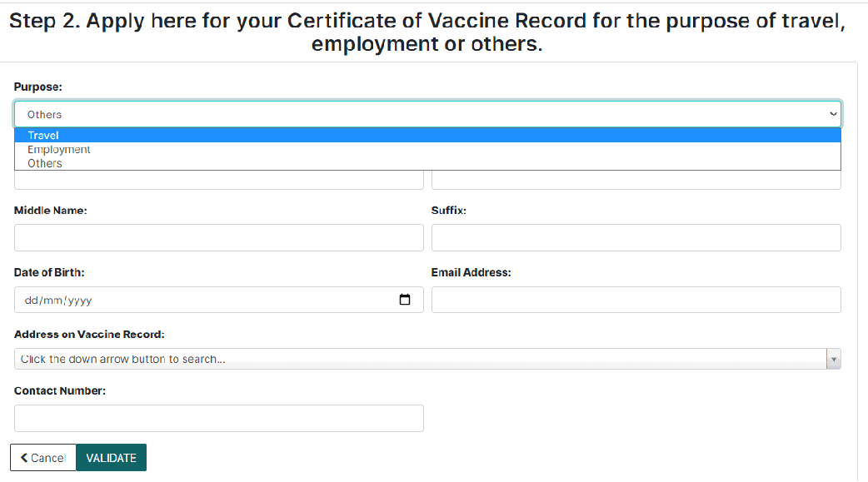Pick Others in the open Purpose list
Screen dimensions: 868x482
[45, 164]
